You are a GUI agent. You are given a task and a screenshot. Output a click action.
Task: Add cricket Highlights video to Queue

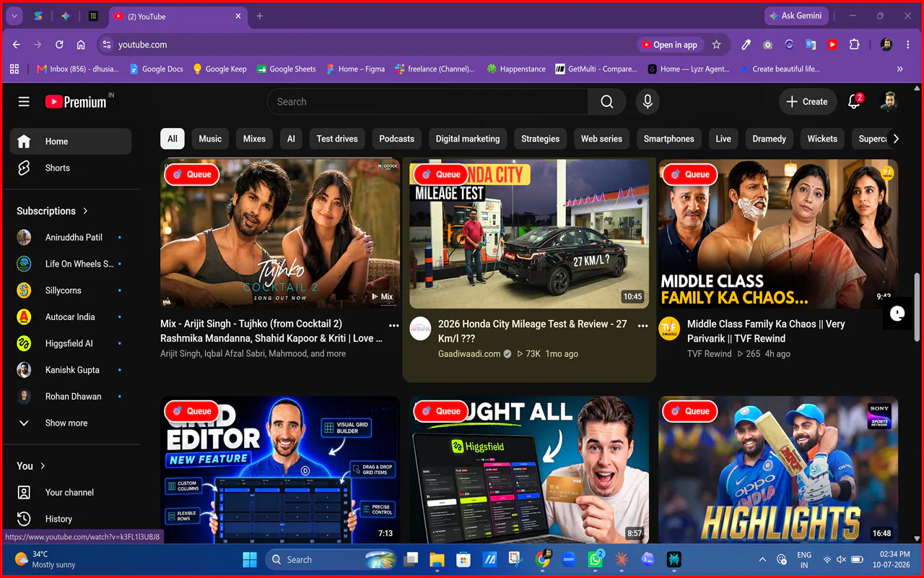tap(690, 411)
